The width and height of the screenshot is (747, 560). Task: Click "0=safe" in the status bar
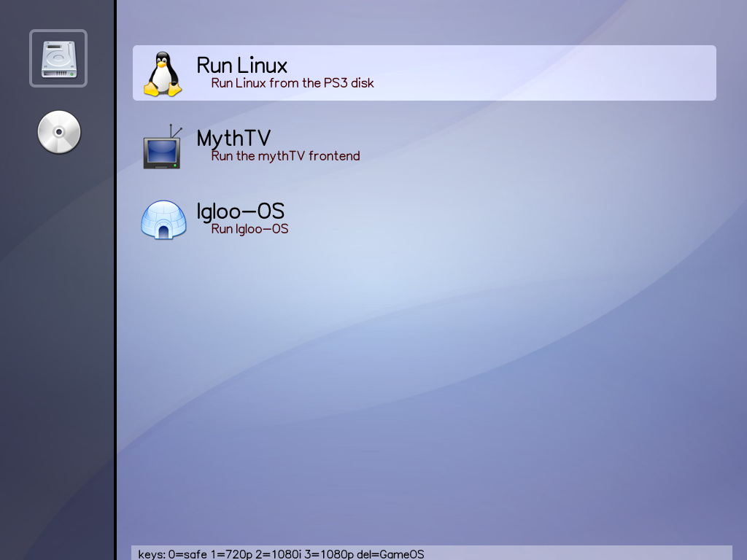tap(186, 554)
